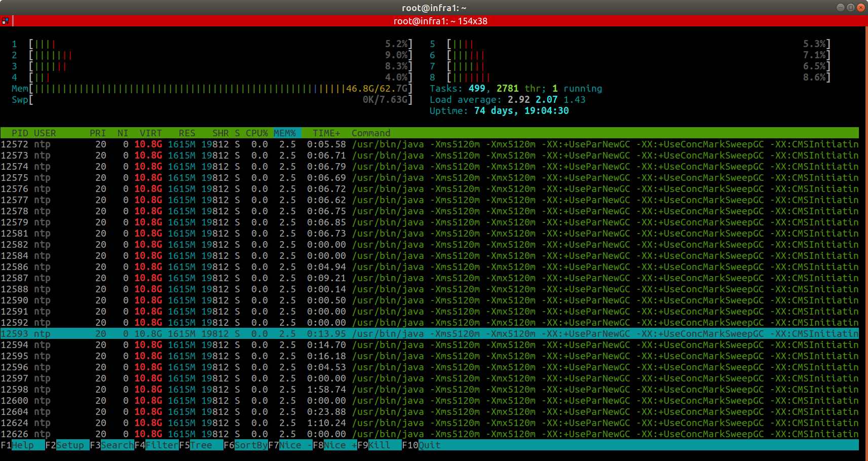Click F7 Nice - to raise priority
Image resolution: width=868 pixels, height=461 pixels.
pos(290,445)
